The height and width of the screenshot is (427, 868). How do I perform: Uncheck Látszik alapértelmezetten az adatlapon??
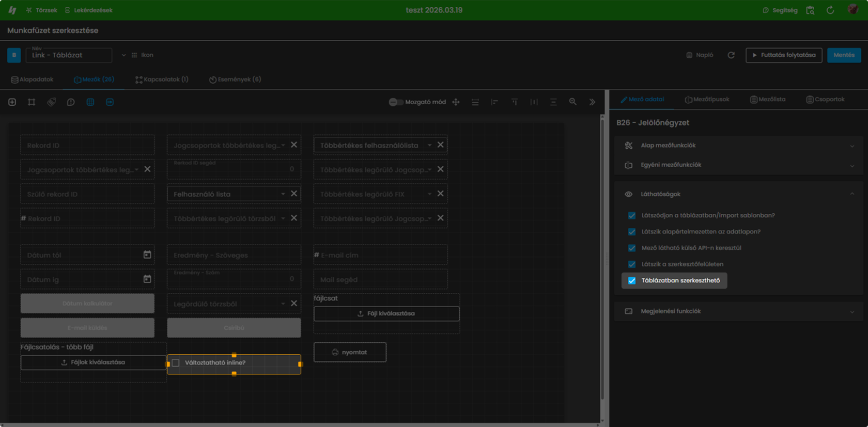(632, 232)
